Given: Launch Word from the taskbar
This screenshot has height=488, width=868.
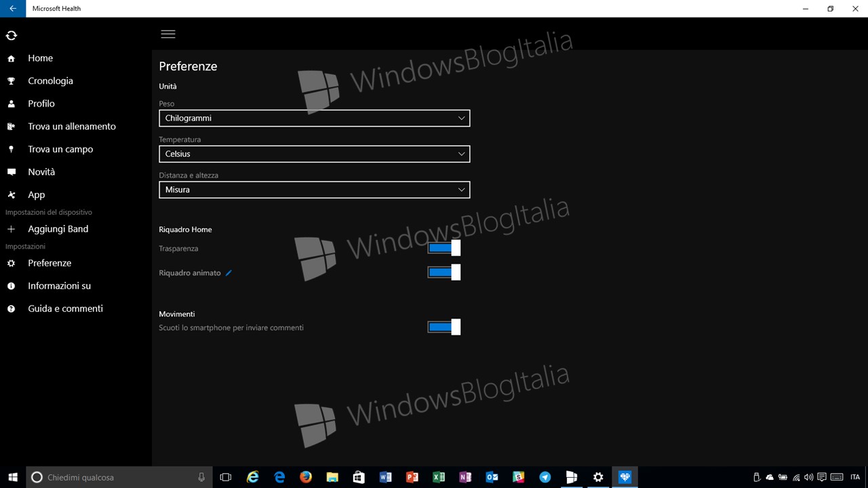Looking at the screenshot, I should 385,477.
